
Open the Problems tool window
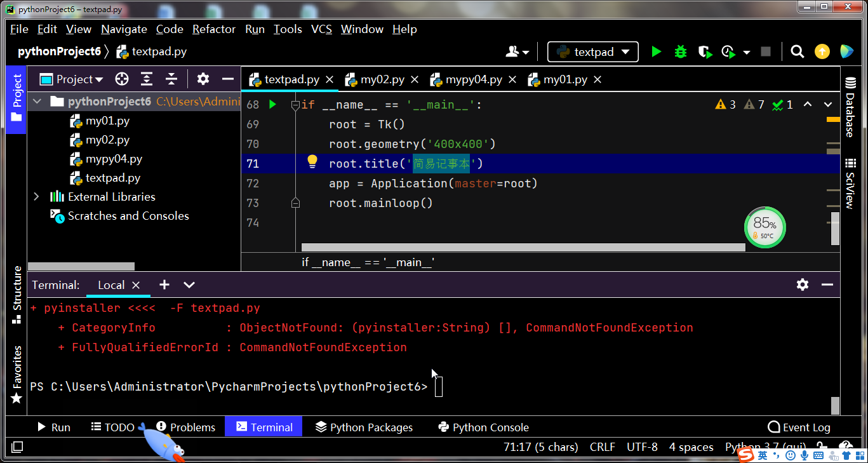pos(186,427)
